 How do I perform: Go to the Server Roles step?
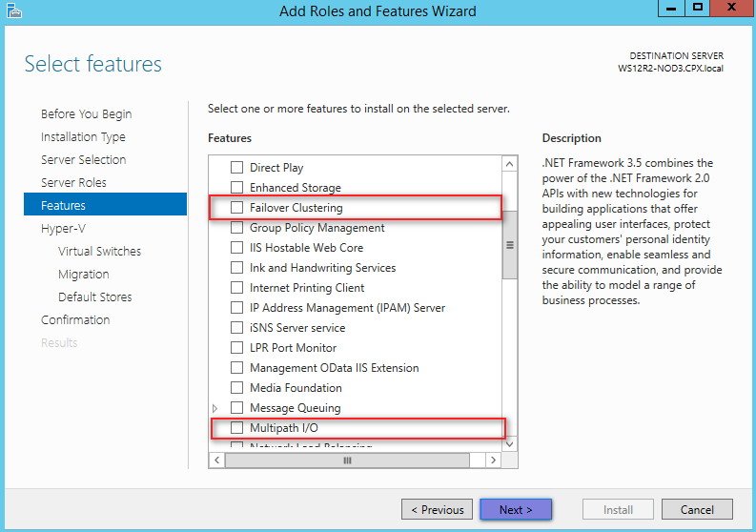coord(73,183)
